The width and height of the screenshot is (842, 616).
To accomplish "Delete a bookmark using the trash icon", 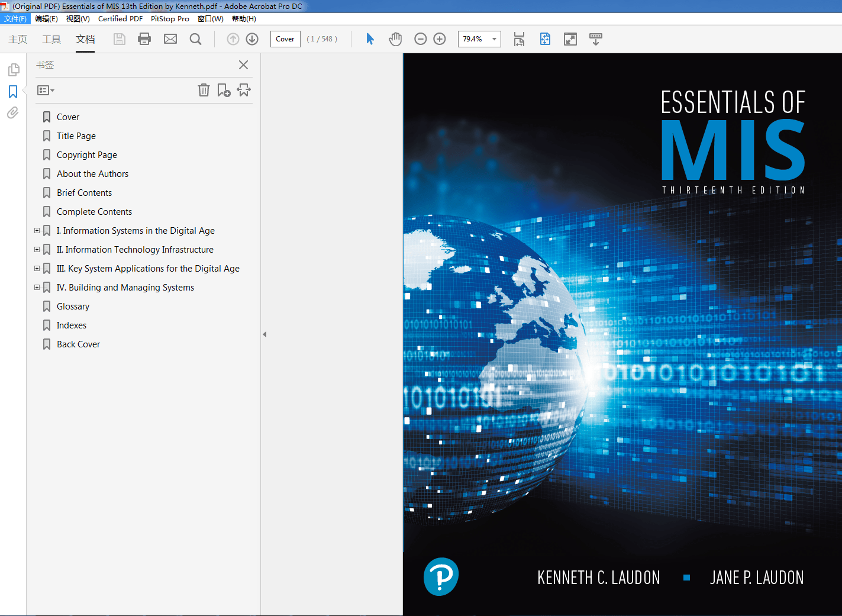I will click(x=204, y=90).
